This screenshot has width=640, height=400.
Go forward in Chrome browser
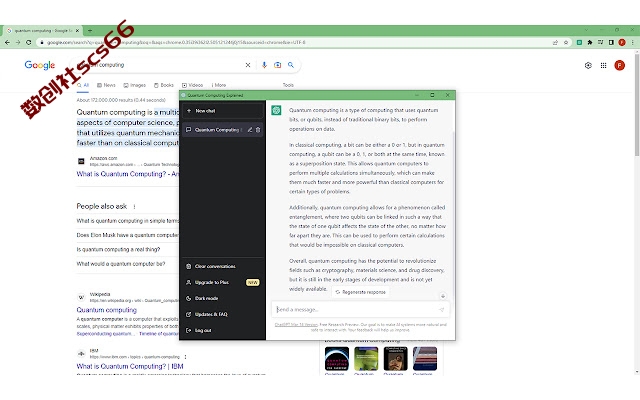[x=18, y=42]
